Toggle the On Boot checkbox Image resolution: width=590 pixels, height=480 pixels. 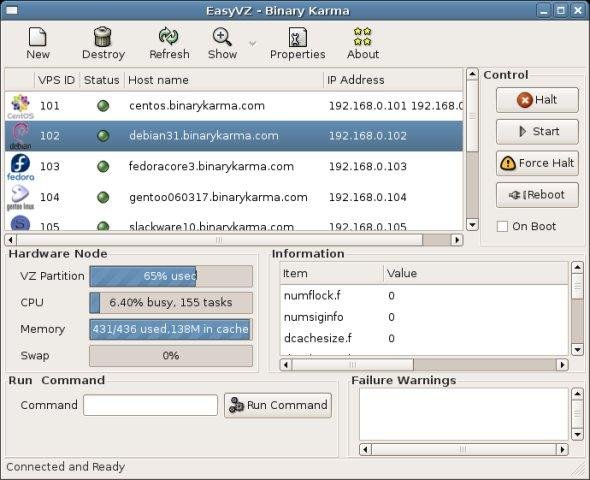pyautogui.click(x=502, y=226)
